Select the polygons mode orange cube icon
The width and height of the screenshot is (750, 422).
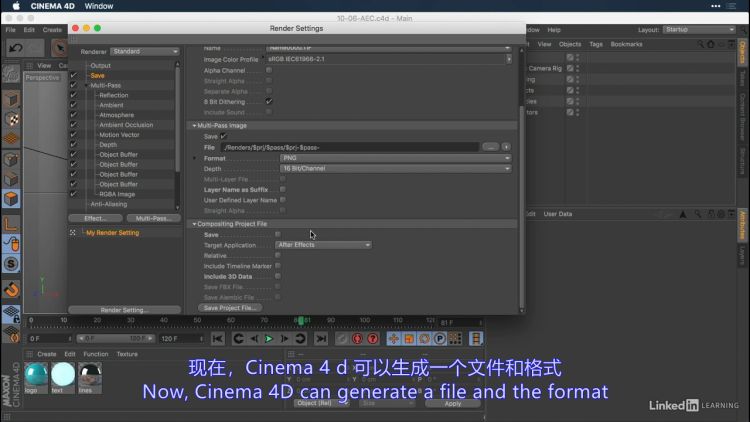pyautogui.click(x=11, y=199)
